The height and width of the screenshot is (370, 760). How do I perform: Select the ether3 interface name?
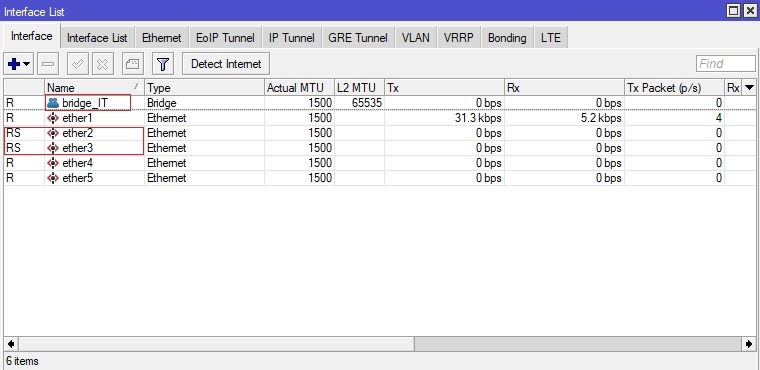[x=77, y=148]
